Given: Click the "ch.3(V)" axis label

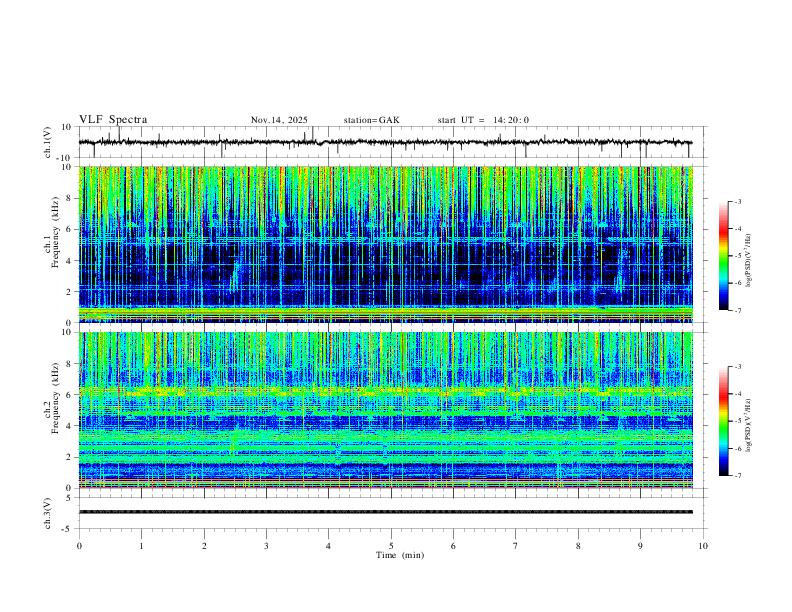Looking at the screenshot, I should (x=48, y=513).
